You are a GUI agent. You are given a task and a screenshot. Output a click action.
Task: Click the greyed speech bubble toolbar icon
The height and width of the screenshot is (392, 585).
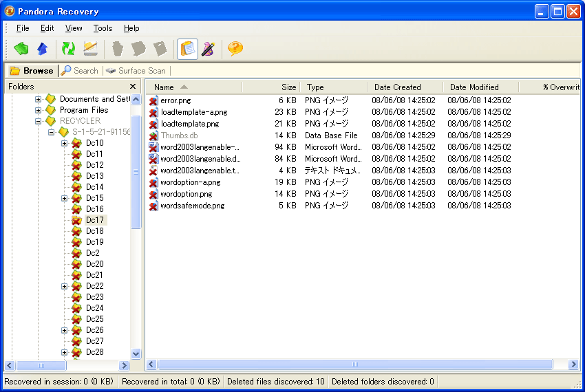138,49
